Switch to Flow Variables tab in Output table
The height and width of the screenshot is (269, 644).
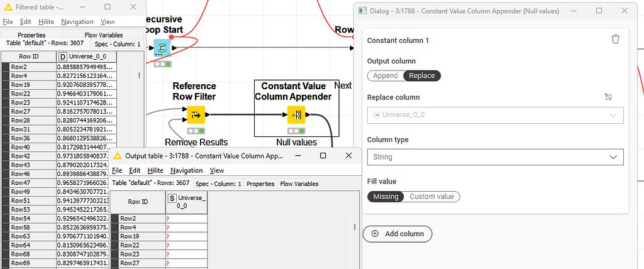click(x=299, y=184)
